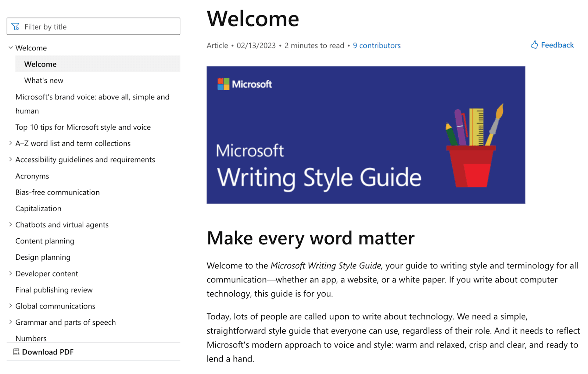Open the 9 contributors link
Screen dimensions: 588x374
[376, 45]
